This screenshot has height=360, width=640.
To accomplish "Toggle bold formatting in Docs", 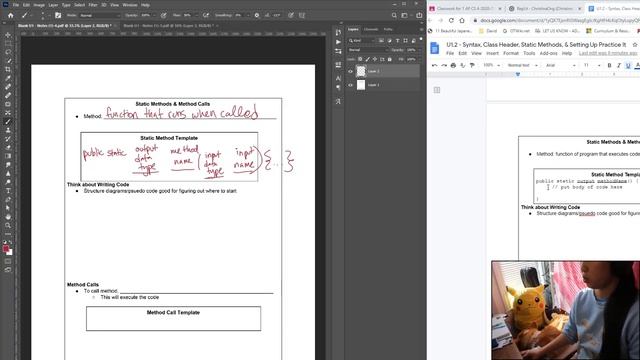I will (609, 65).
